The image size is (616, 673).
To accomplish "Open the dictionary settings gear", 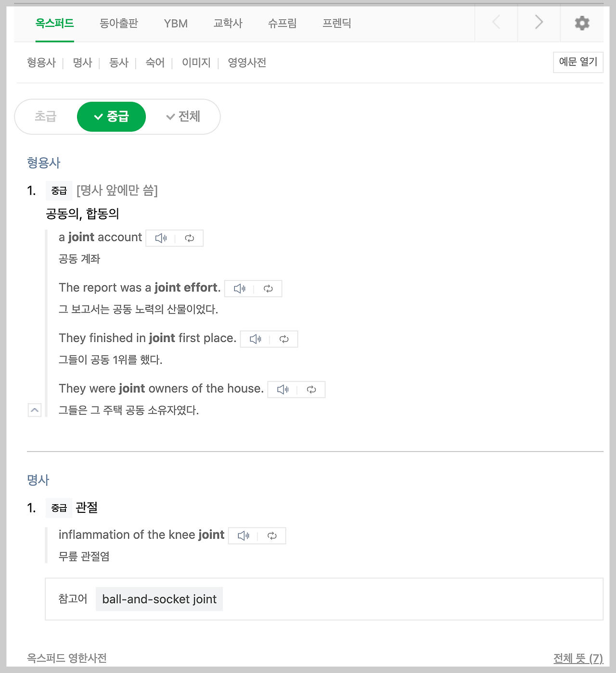I will tap(582, 23).
